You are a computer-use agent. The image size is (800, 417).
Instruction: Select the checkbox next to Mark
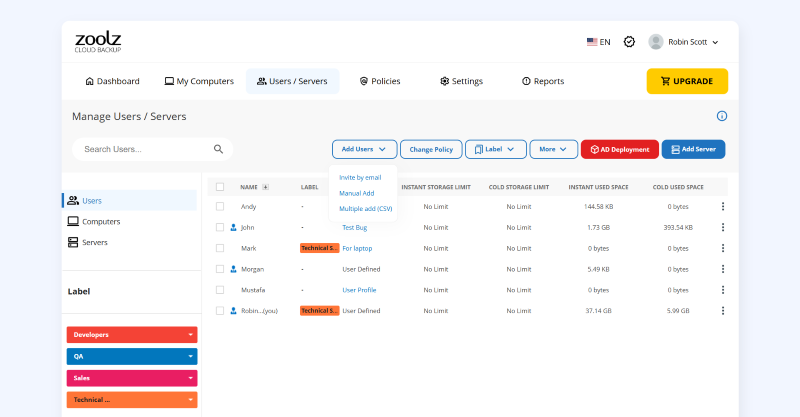click(220, 248)
